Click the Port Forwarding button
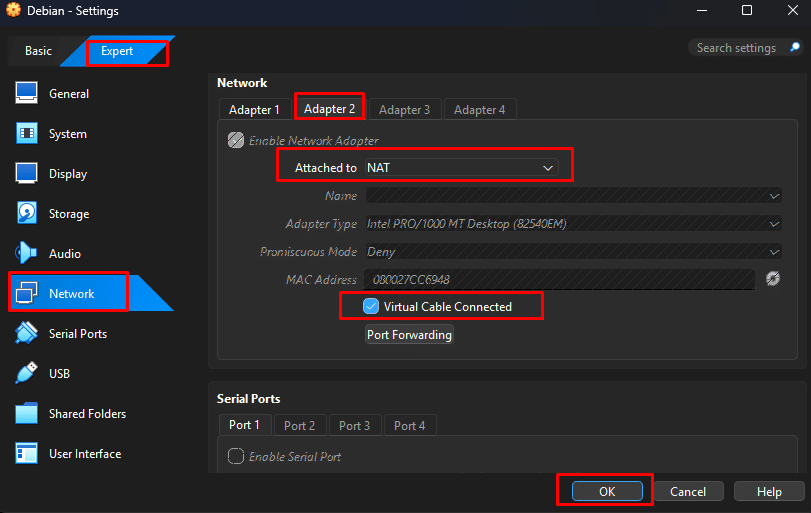This screenshot has width=811, height=513. pyautogui.click(x=409, y=335)
